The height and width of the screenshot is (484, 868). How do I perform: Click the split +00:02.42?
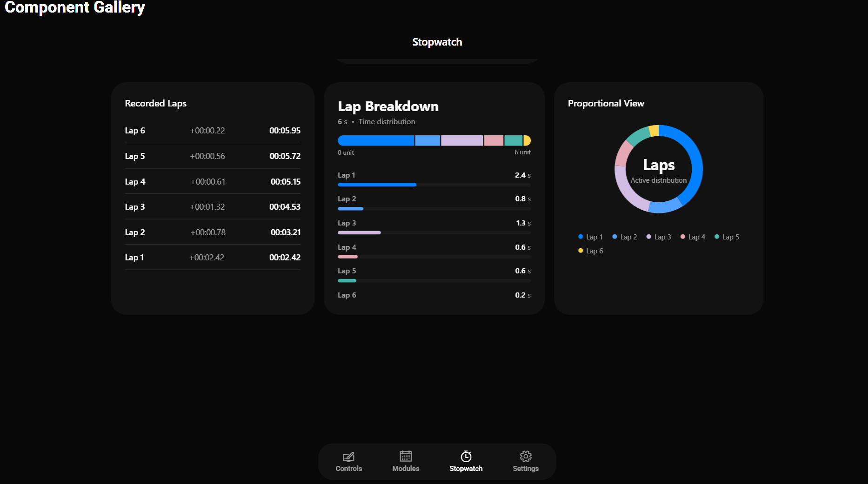[207, 258]
